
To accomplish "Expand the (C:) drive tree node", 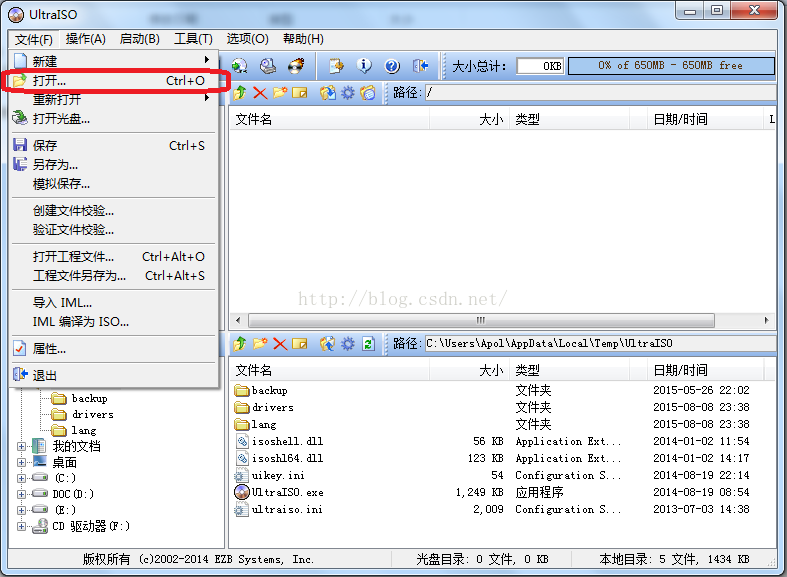I will point(21,478).
